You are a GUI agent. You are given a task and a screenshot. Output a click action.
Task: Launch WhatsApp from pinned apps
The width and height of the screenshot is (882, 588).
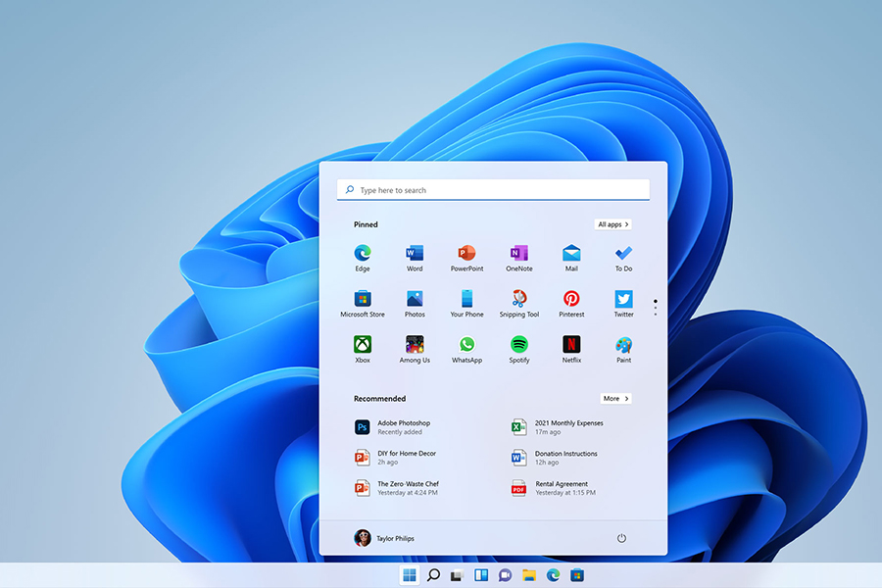click(466, 345)
